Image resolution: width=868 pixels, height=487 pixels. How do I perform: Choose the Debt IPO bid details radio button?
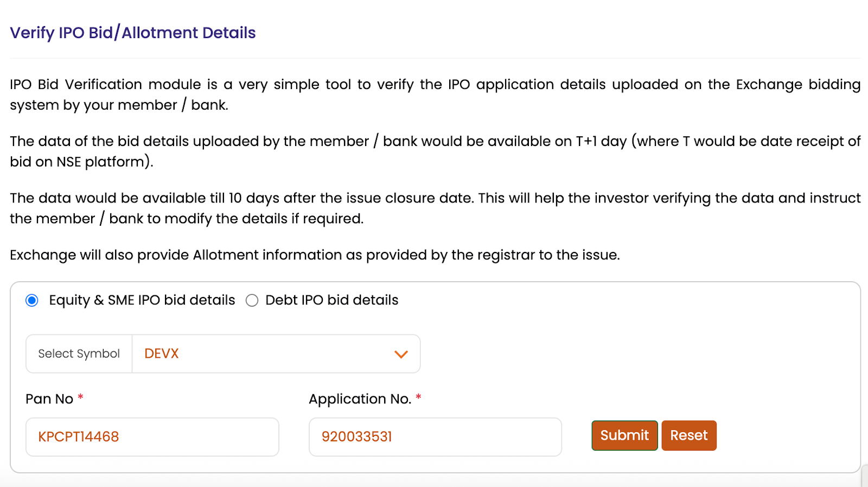point(252,300)
